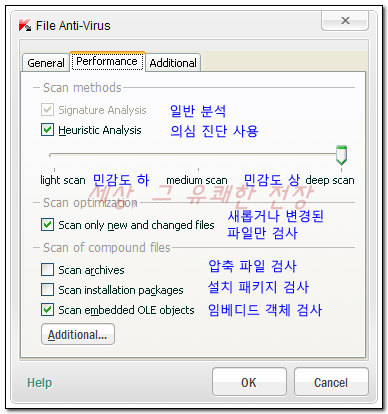Disable the Heuristic Analysis checkbox
388x414 pixels.
click(47, 130)
